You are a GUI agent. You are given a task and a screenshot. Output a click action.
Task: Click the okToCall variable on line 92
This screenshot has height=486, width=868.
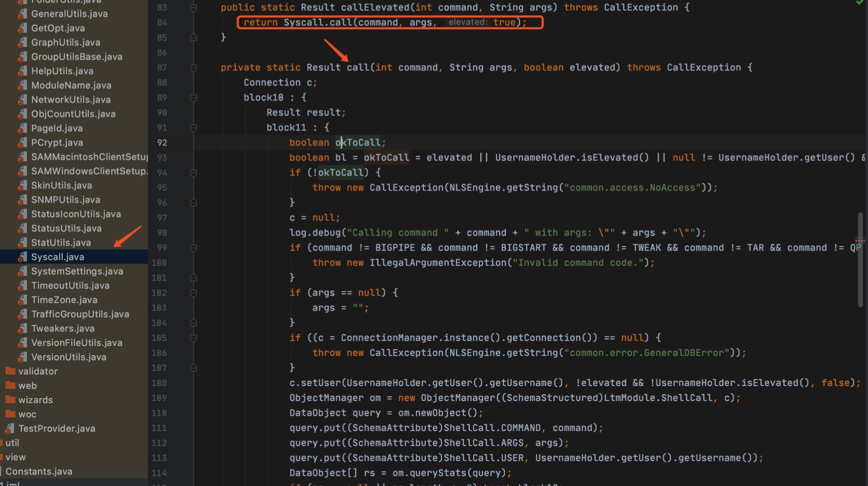point(358,143)
